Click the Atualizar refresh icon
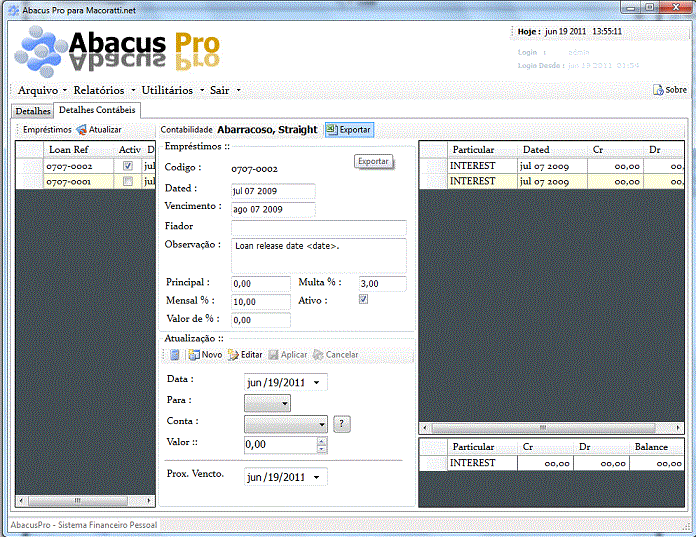 (81, 130)
